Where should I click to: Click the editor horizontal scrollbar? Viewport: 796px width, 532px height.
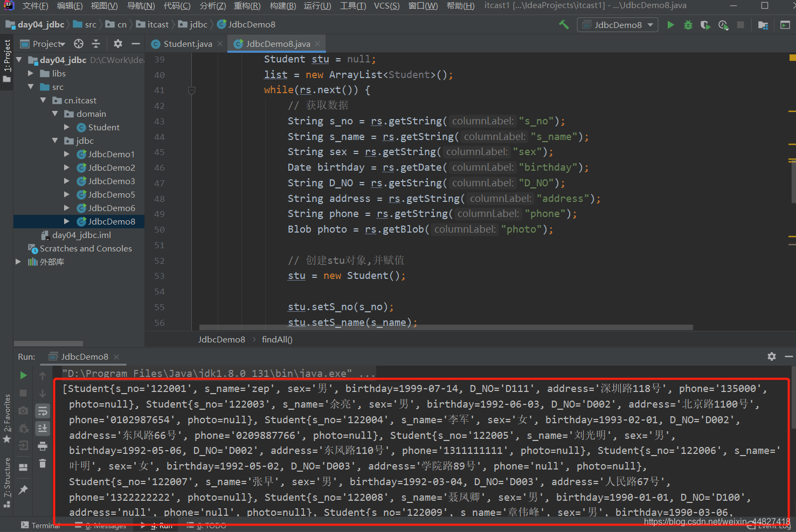[x=446, y=327]
